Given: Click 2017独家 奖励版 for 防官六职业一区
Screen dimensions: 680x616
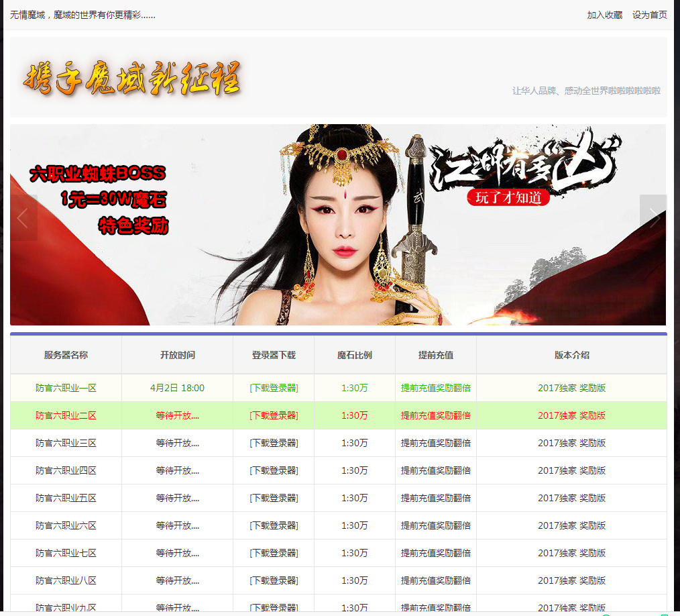Looking at the screenshot, I should [x=571, y=387].
